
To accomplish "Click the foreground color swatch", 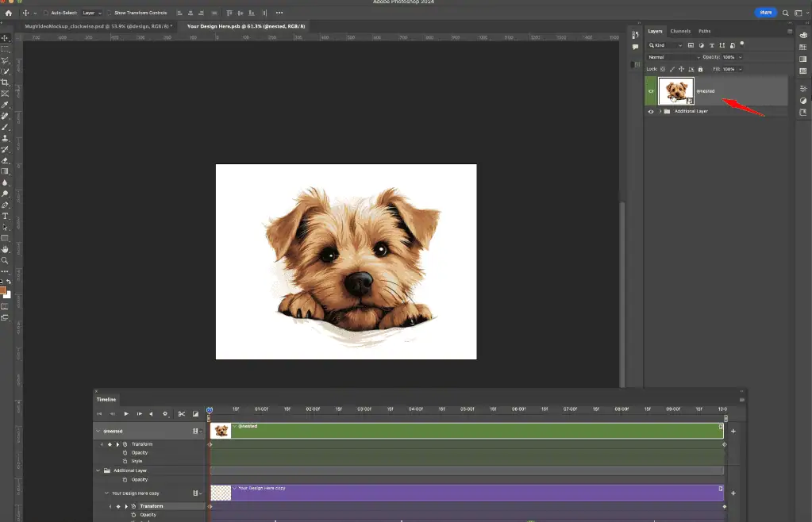I will (3, 290).
